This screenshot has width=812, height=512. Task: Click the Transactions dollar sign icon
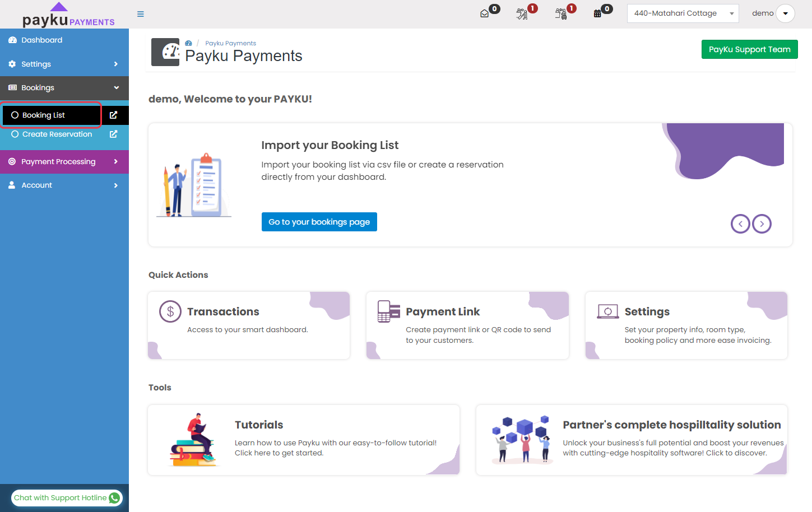click(170, 311)
